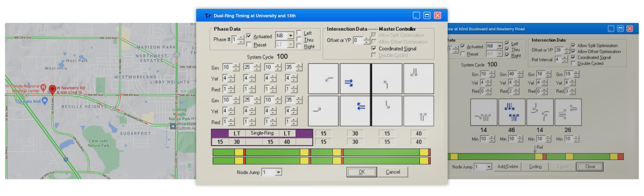This screenshot has width=644, height=196.
Task: Select phase diagram above 14 in 62nd Boulevard window
Action: pyautogui.click(x=484, y=112)
